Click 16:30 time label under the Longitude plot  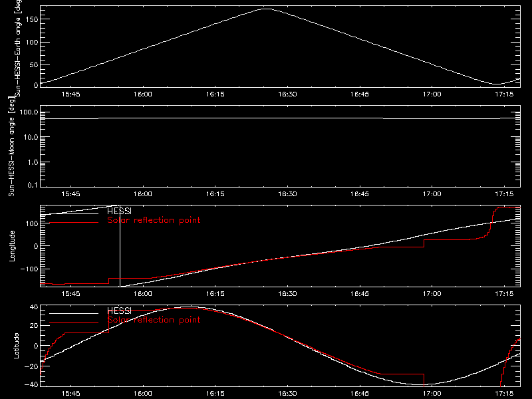287,294
